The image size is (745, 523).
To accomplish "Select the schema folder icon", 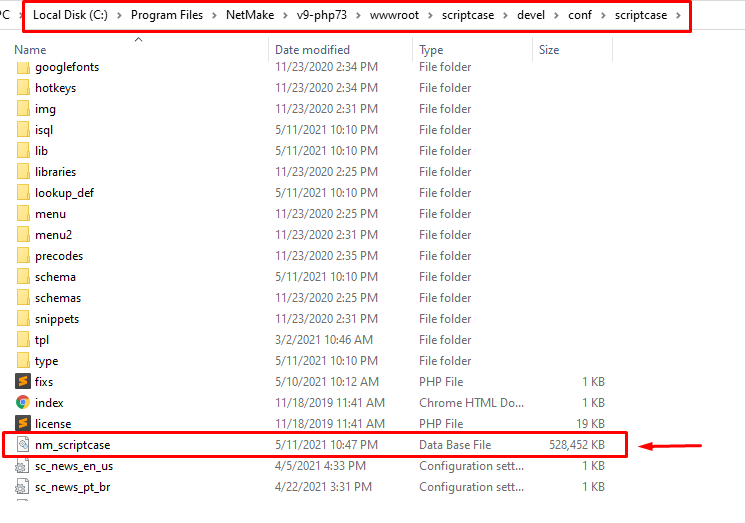I will (23, 276).
